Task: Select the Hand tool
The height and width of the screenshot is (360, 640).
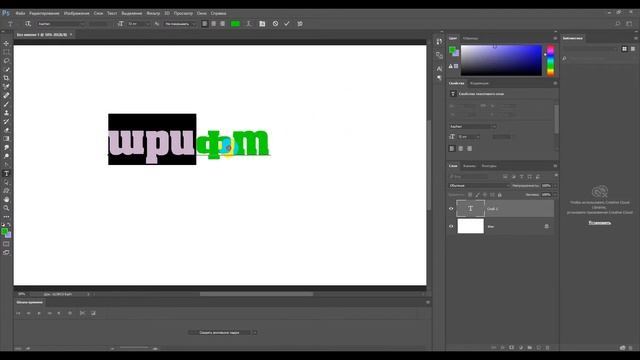Action: coord(6,200)
